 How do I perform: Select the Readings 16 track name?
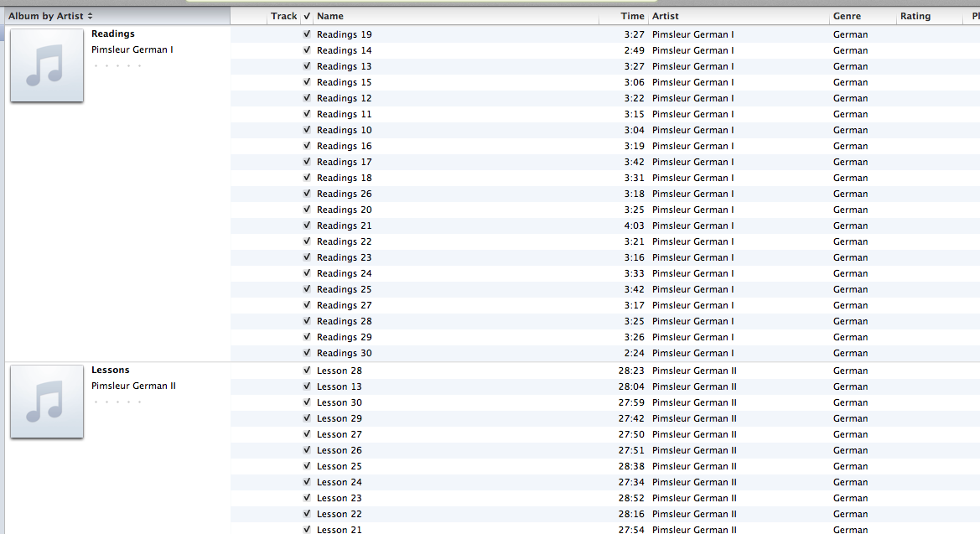pyautogui.click(x=344, y=146)
